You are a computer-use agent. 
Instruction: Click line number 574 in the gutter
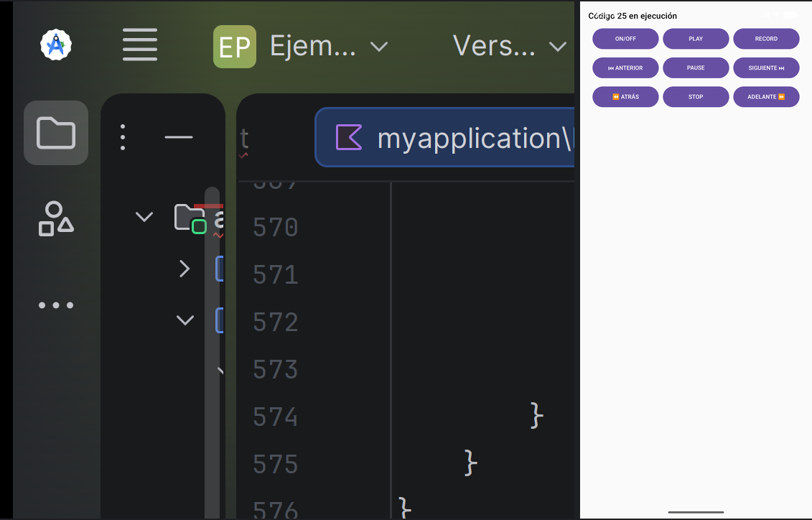[x=276, y=417]
